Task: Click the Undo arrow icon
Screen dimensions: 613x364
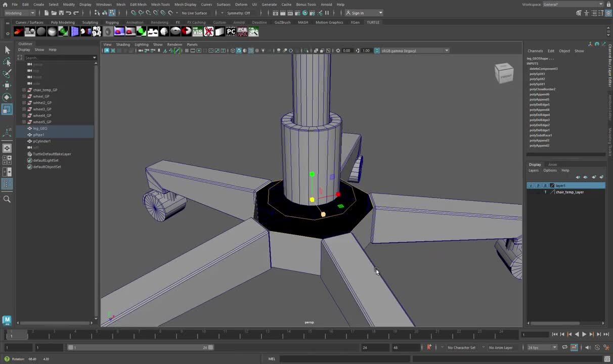Action: tap(68, 13)
